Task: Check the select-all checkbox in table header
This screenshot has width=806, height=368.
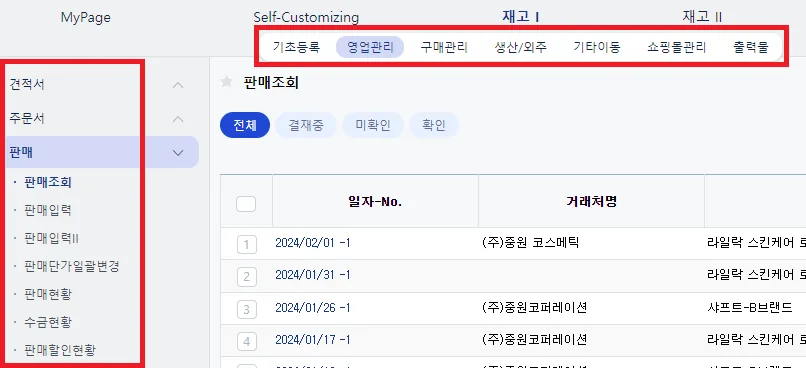Action: pos(246,204)
